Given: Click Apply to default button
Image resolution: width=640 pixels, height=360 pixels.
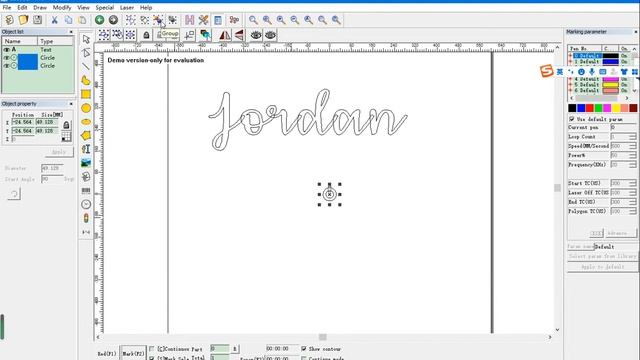Looking at the screenshot, I should click(602, 267).
